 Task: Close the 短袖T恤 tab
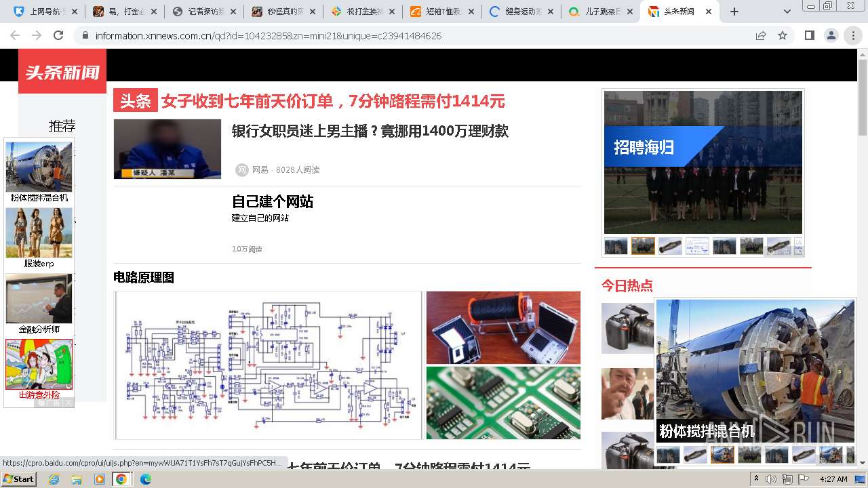point(470,12)
